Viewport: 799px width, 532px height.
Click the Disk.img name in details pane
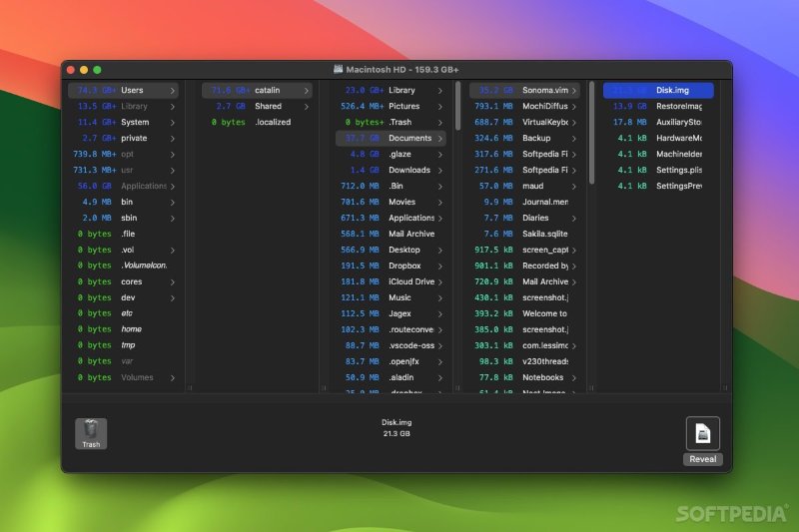pyautogui.click(x=397, y=422)
